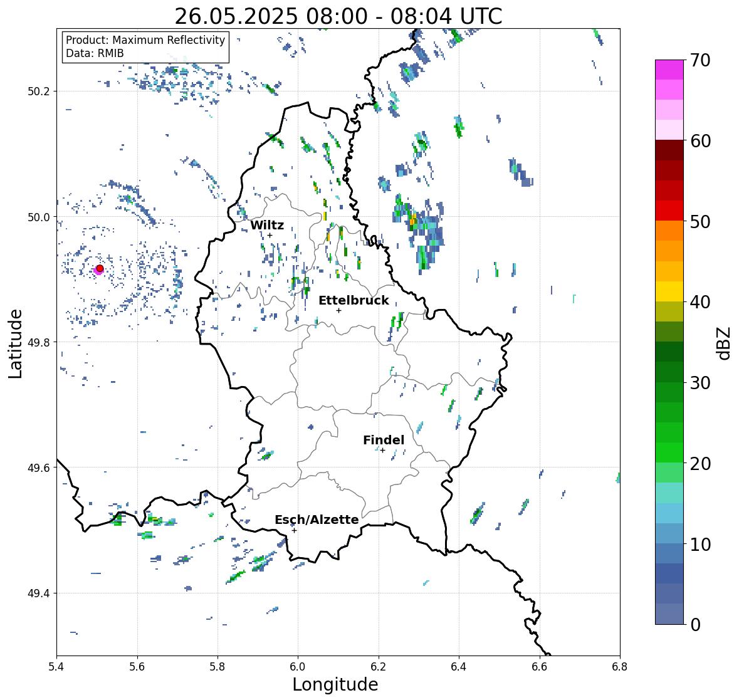This screenshot has width=739, height=700.
Task: Click the colorbar label 60
Action: click(x=700, y=141)
